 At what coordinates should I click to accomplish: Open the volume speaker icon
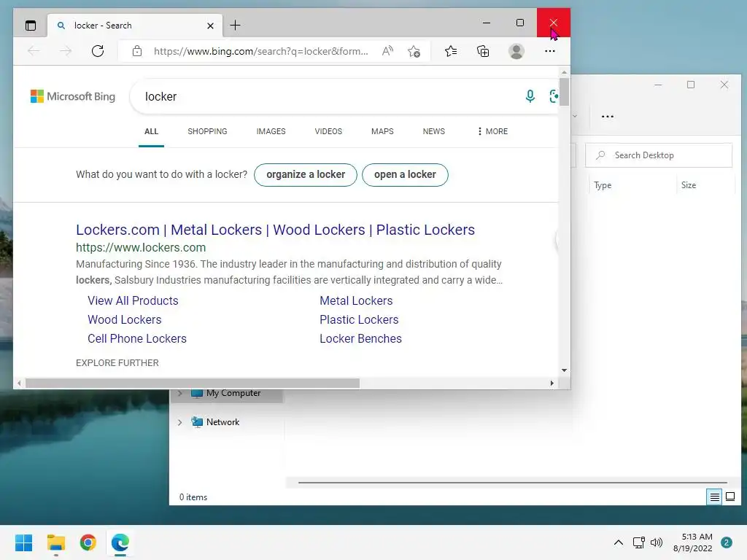(657, 542)
